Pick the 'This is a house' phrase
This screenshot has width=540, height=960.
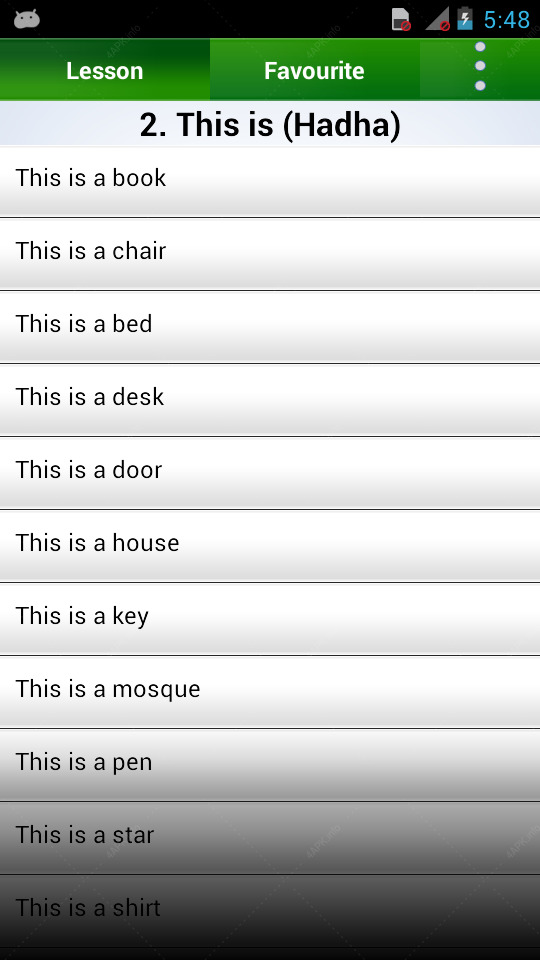tap(270, 546)
